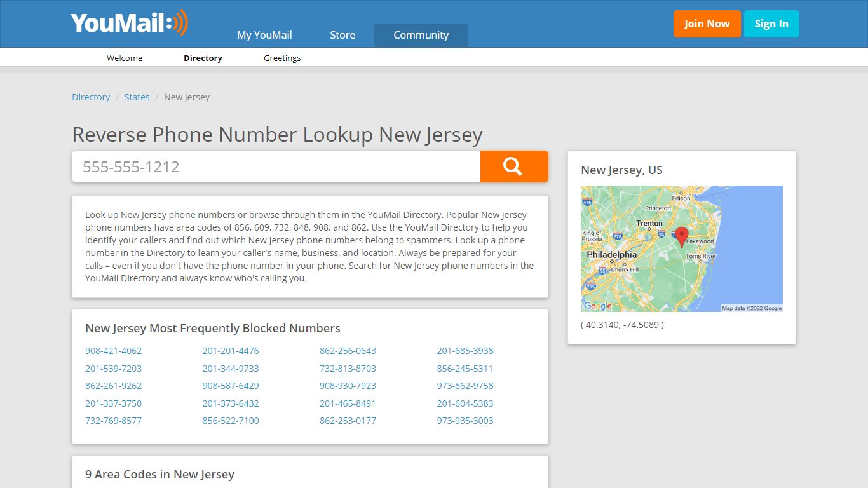Click the 'Map data ©2022 Google' attribution

[752, 308]
